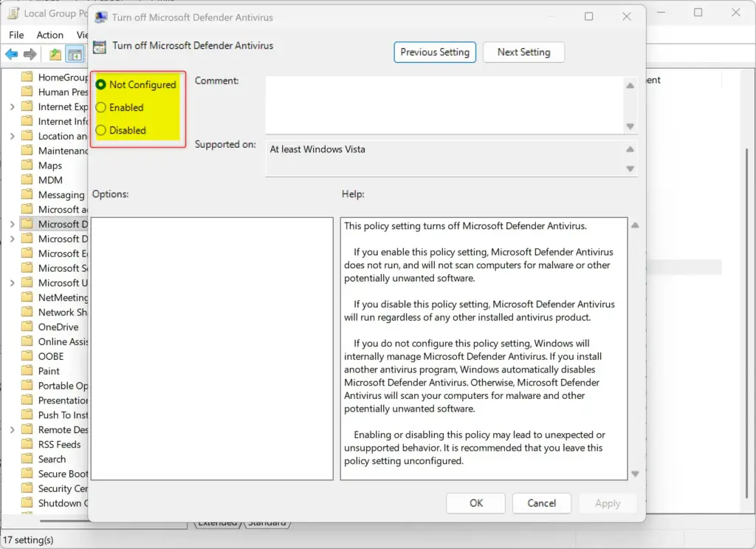Click the Options pane empty list box
Screen dimensions: 756x549
point(212,348)
